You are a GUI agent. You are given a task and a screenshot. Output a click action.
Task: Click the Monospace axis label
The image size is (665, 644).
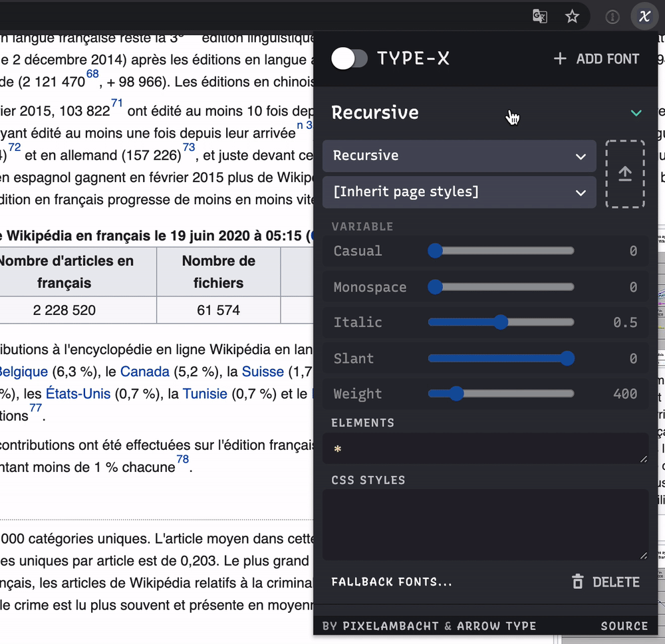370,288
